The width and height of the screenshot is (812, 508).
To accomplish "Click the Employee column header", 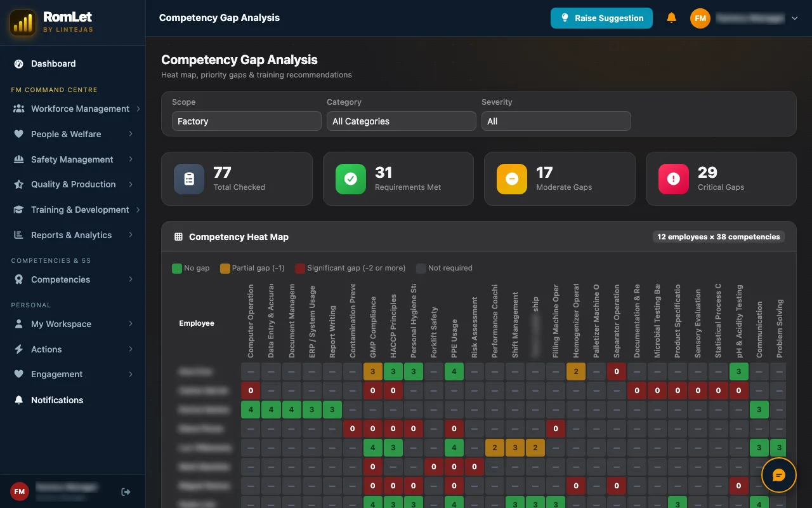I will pos(197,323).
